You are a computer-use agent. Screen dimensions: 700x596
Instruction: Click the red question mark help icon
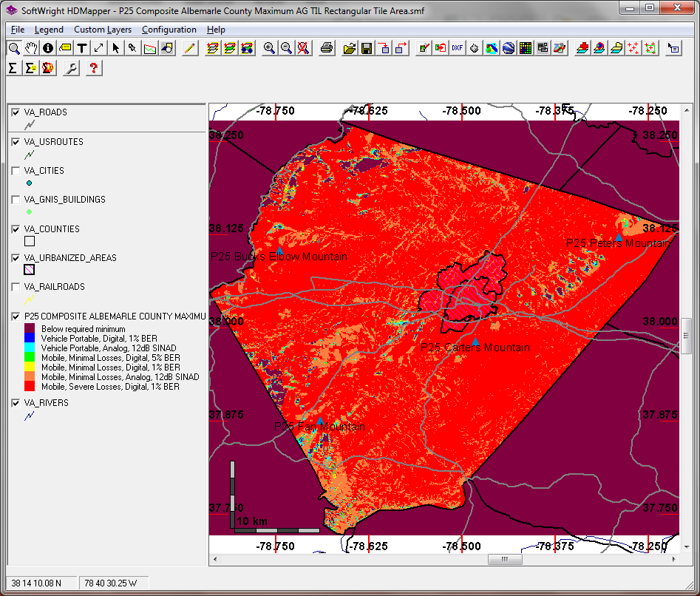[94, 68]
